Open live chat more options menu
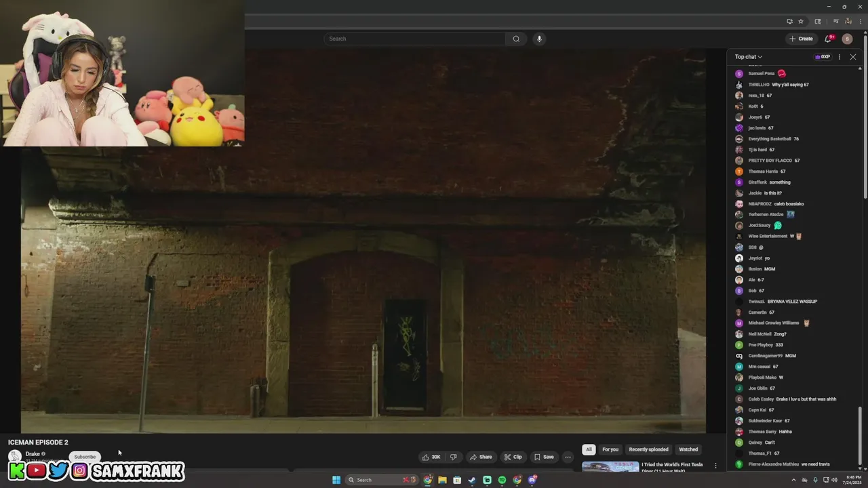 (x=840, y=57)
